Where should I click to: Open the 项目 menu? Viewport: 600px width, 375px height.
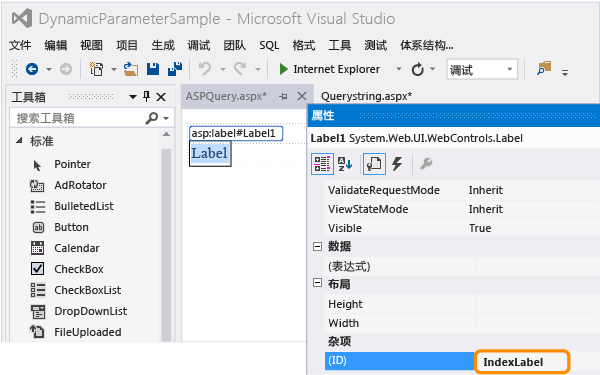127,46
